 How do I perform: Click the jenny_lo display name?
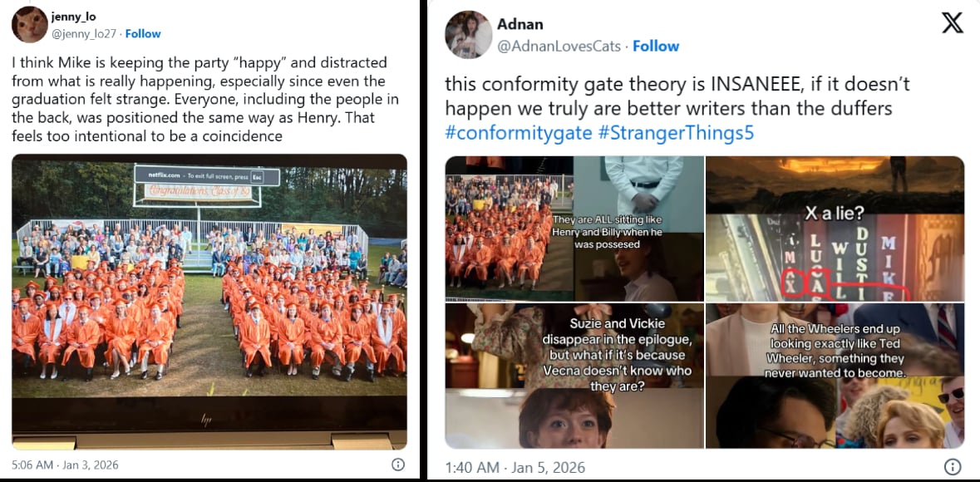click(73, 17)
